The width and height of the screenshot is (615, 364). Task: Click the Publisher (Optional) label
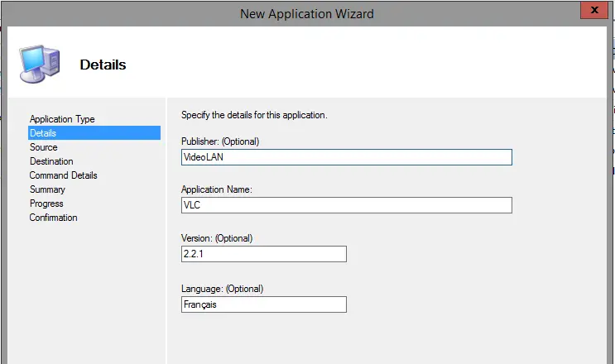pos(220,141)
